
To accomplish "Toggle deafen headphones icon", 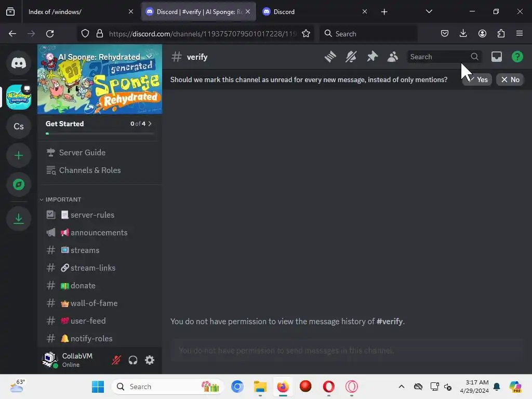I will point(133,360).
